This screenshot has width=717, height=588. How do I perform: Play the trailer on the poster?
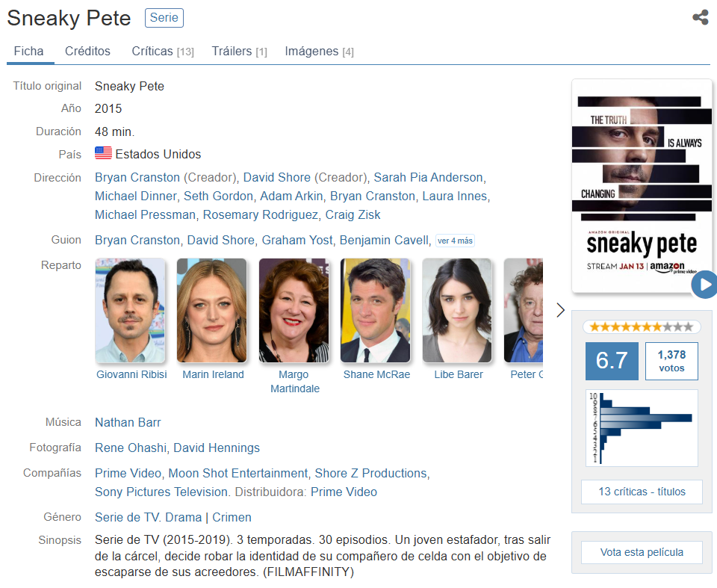point(704,285)
